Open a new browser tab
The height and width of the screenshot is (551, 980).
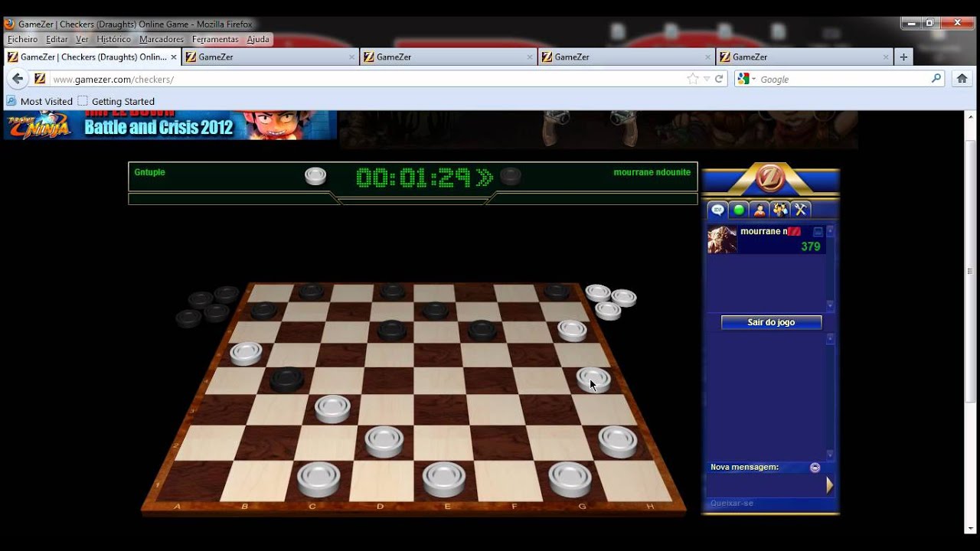click(x=903, y=57)
